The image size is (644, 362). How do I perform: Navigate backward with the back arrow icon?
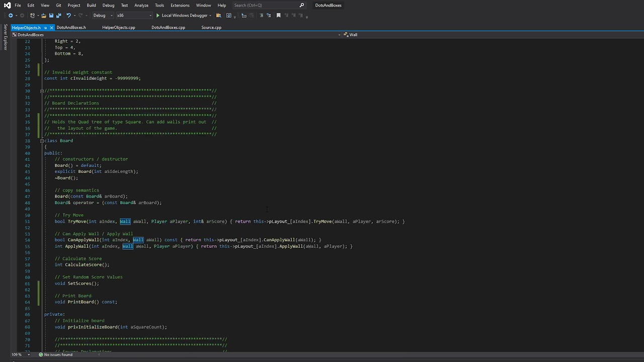coord(10,16)
